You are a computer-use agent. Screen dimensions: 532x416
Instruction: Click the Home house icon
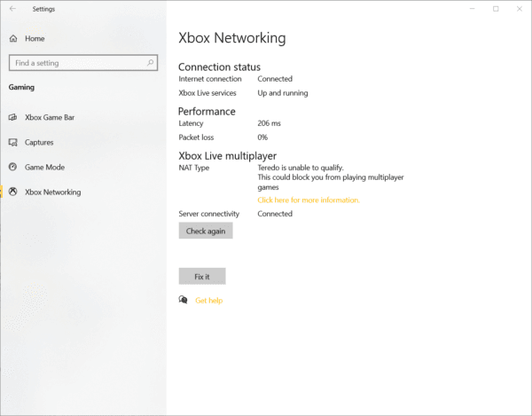coord(13,39)
